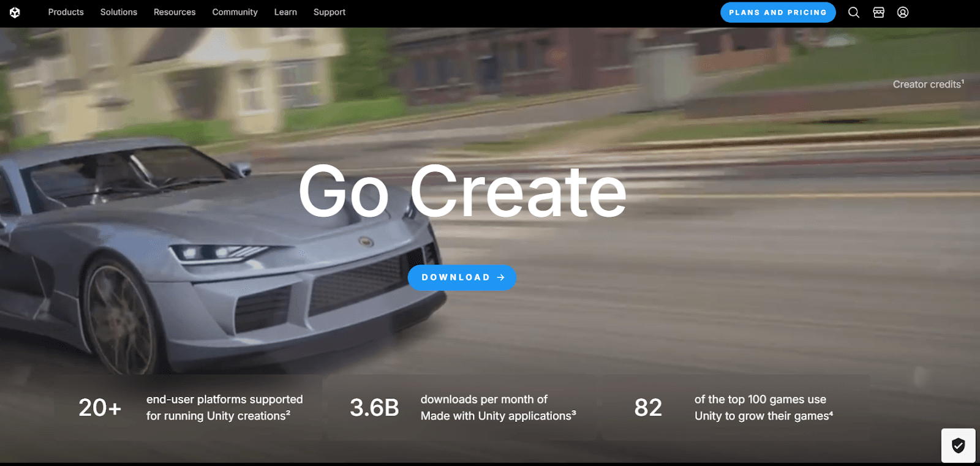Open the Products menu
Screen dimensions: 980x466
pyautogui.click(x=66, y=12)
